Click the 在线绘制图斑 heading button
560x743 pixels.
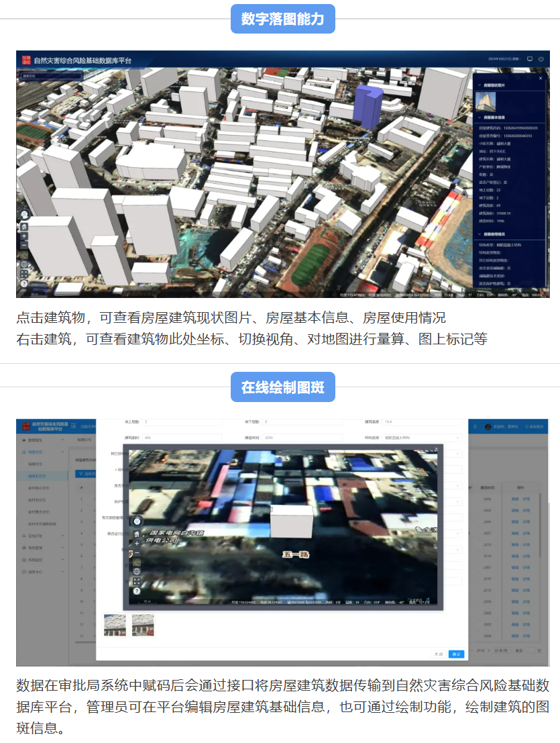click(x=282, y=387)
